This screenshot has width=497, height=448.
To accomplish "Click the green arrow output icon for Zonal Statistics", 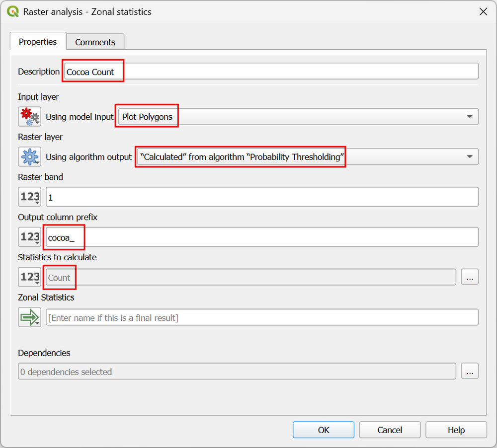I will point(29,317).
